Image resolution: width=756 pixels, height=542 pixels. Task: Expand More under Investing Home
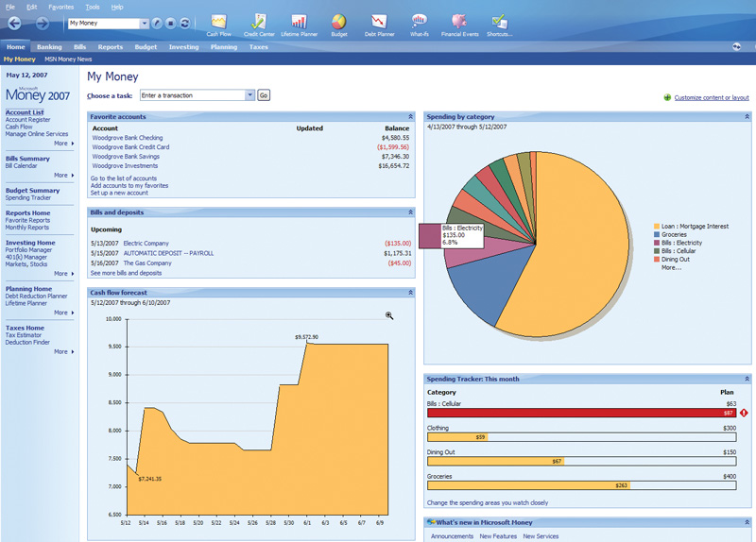pos(63,273)
